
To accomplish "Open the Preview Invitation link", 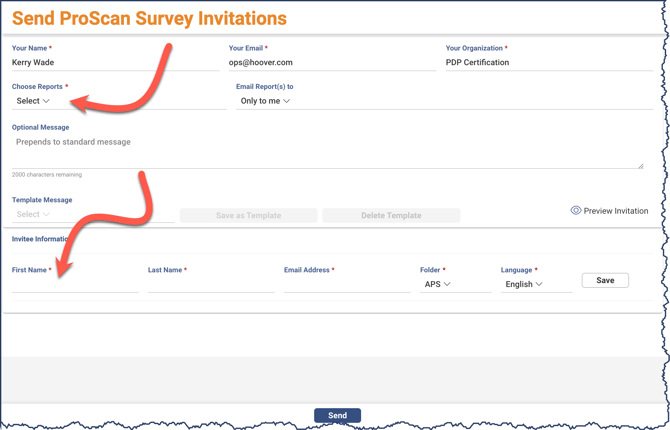I will tap(615, 211).
